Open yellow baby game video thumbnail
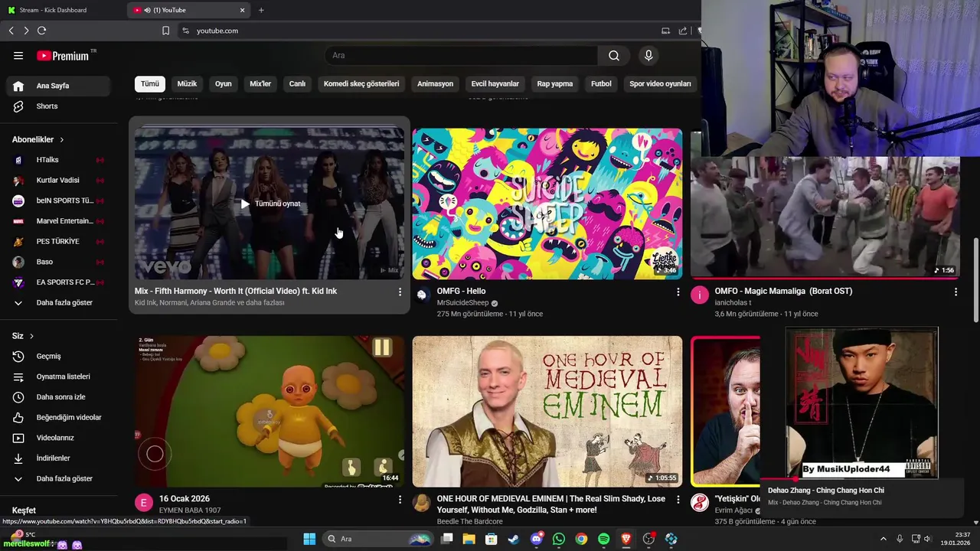The width and height of the screenshot is (980, 551). pos(269,411)
